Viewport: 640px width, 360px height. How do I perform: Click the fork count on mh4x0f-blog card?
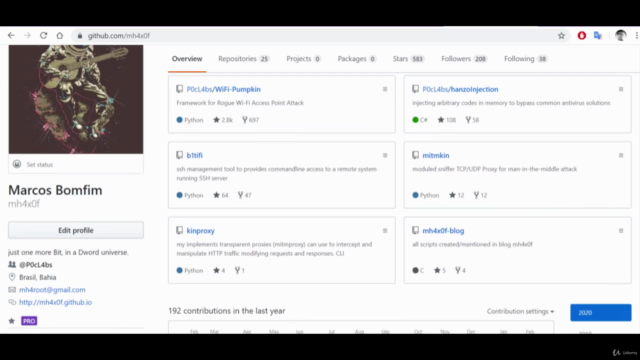[x=460, y=270]
